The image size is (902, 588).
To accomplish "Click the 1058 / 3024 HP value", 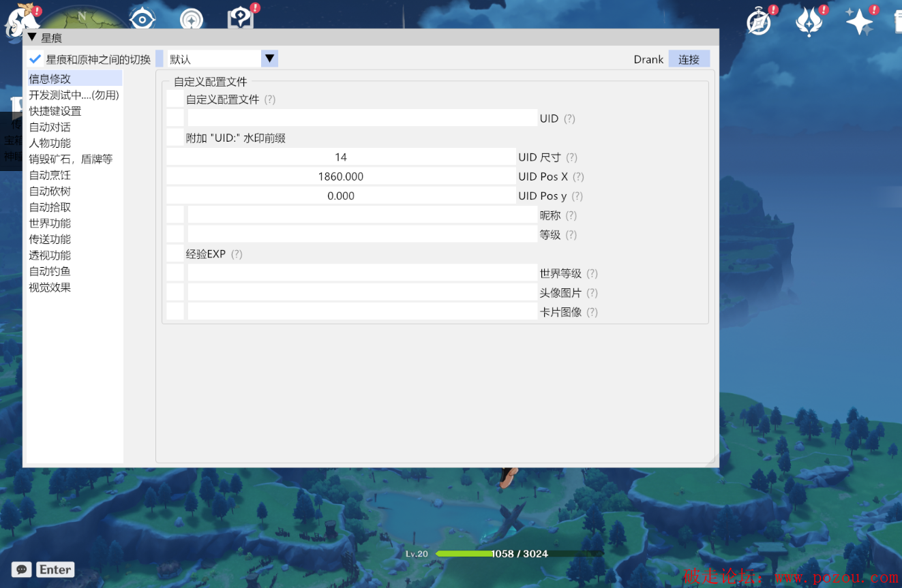I will (x=520, y=554).
